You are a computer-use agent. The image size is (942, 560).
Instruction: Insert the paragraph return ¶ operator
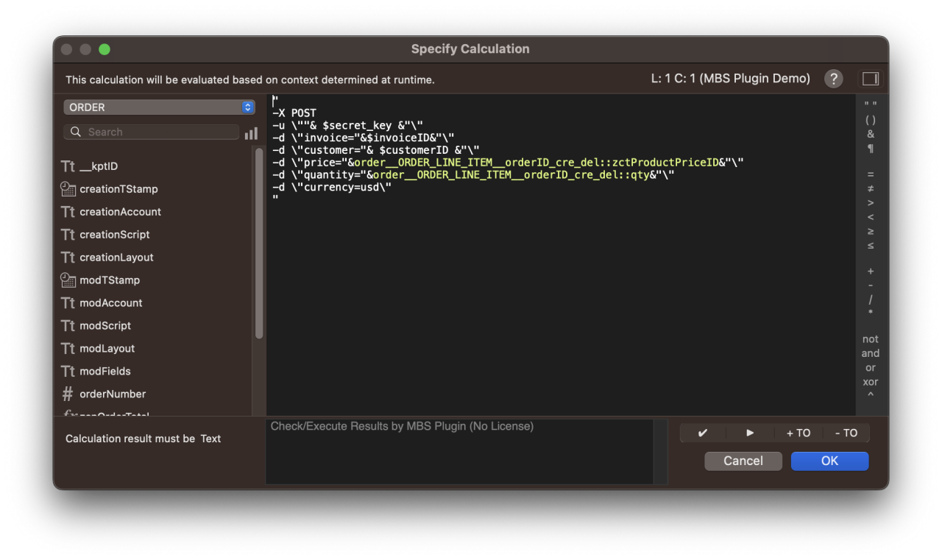pos(871,149)
